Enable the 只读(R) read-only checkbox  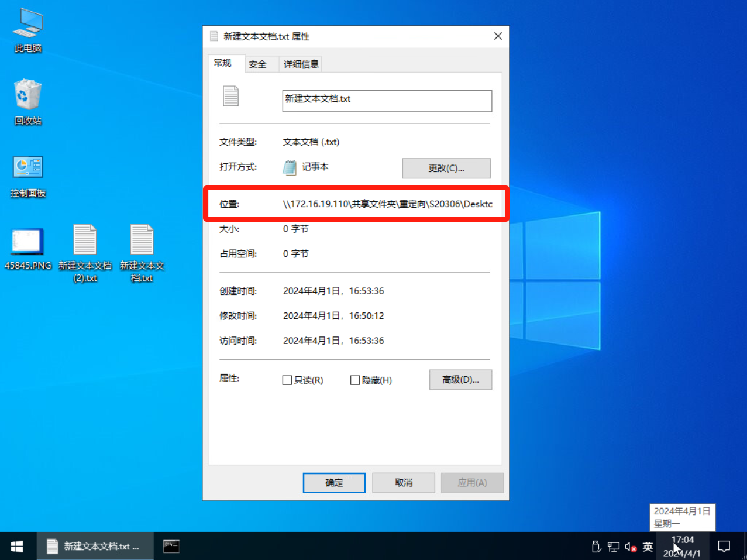287,380
